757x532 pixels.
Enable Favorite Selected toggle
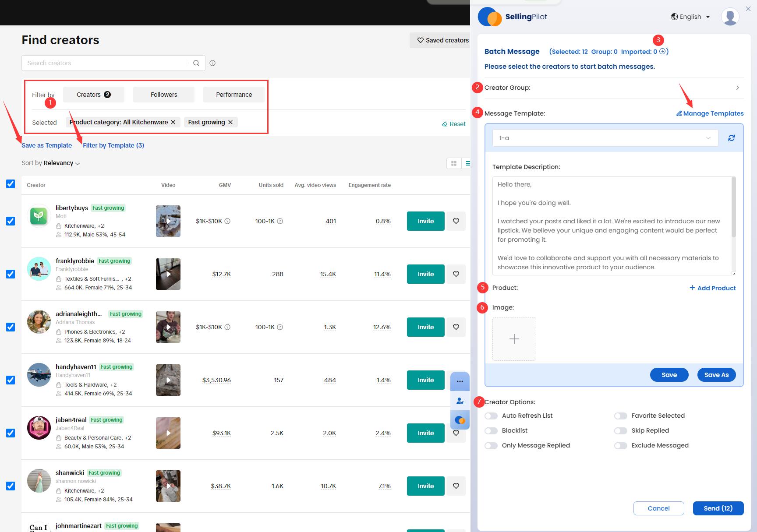pyautogui.click(x=621, y=416)
